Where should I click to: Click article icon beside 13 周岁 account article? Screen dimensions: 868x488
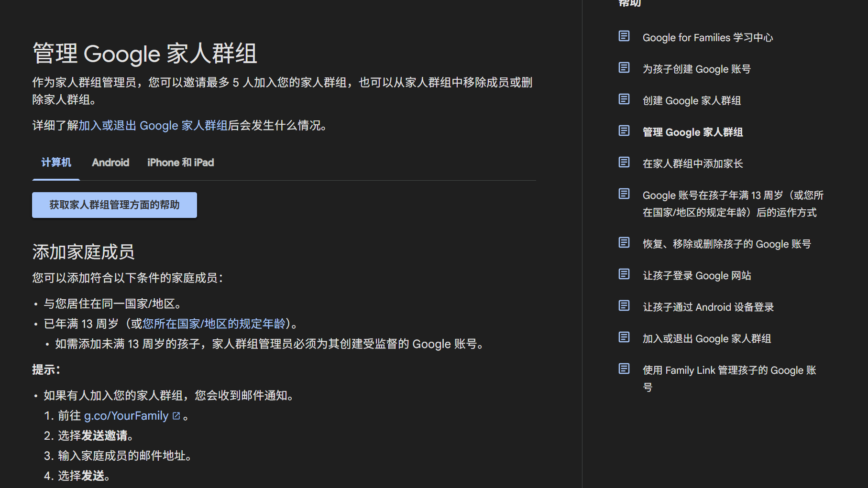click(x=624, y=194)
